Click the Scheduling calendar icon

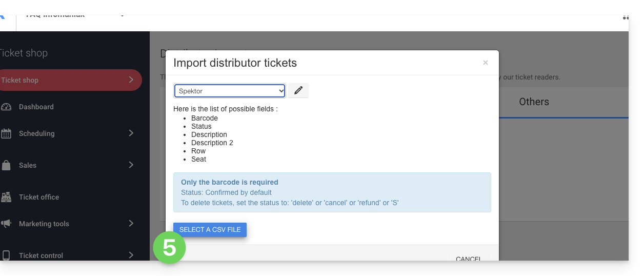point(6,134)
